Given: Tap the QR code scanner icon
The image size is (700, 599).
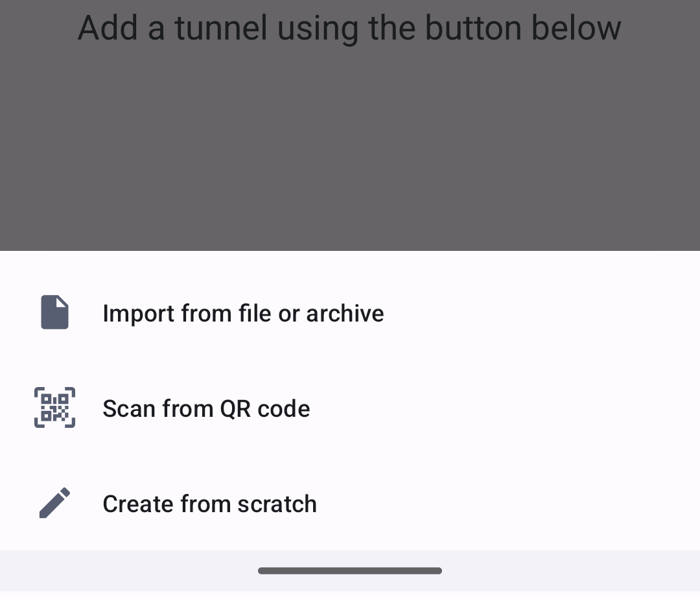Looking at the screenshot, I should pos(54,408).
